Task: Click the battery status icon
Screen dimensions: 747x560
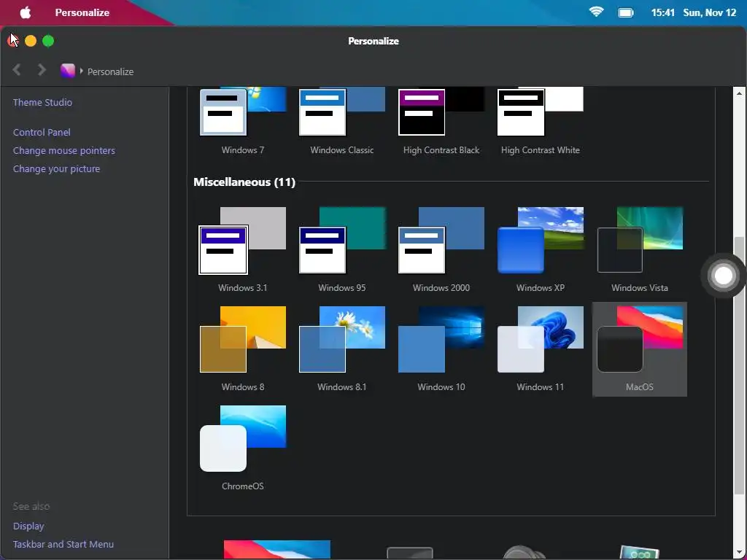Action: pos(626,12)
